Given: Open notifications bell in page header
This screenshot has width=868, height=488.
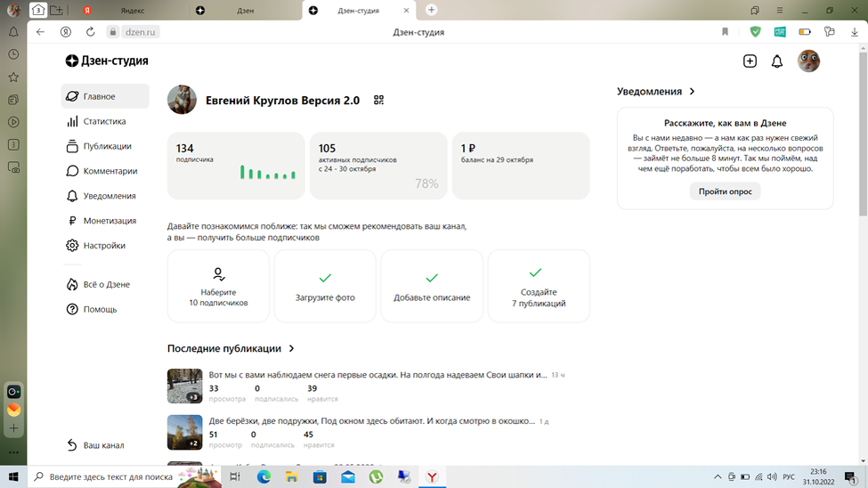Looking at the screenshot, I should 777,61.
